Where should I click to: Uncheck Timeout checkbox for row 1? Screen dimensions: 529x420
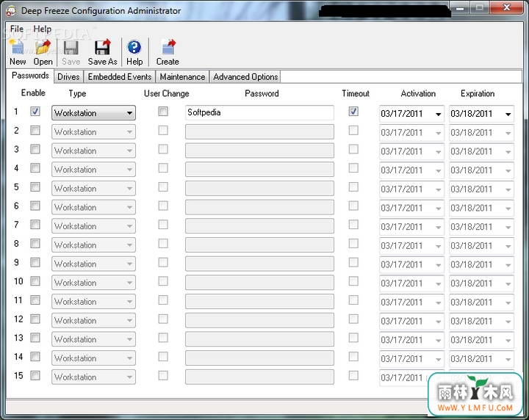pos(353,111)
